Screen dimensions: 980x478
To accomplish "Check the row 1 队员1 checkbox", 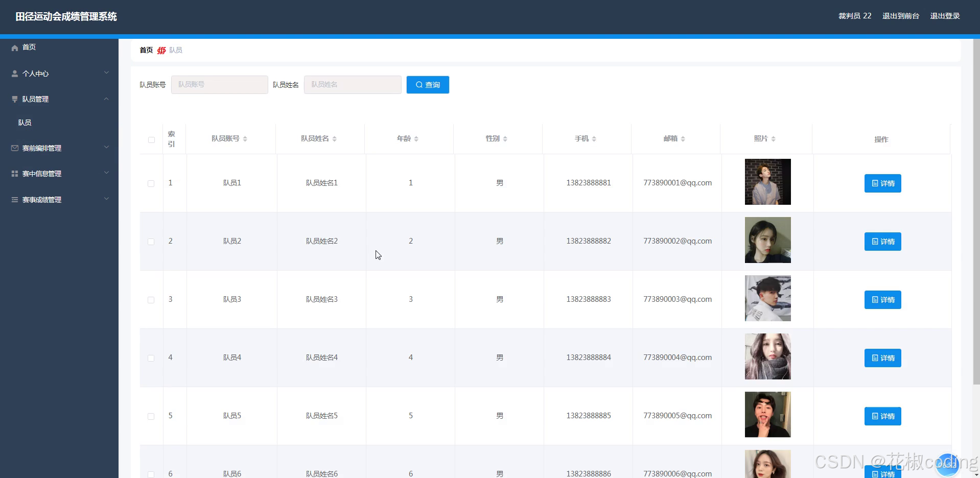I will tap(151, 183).
